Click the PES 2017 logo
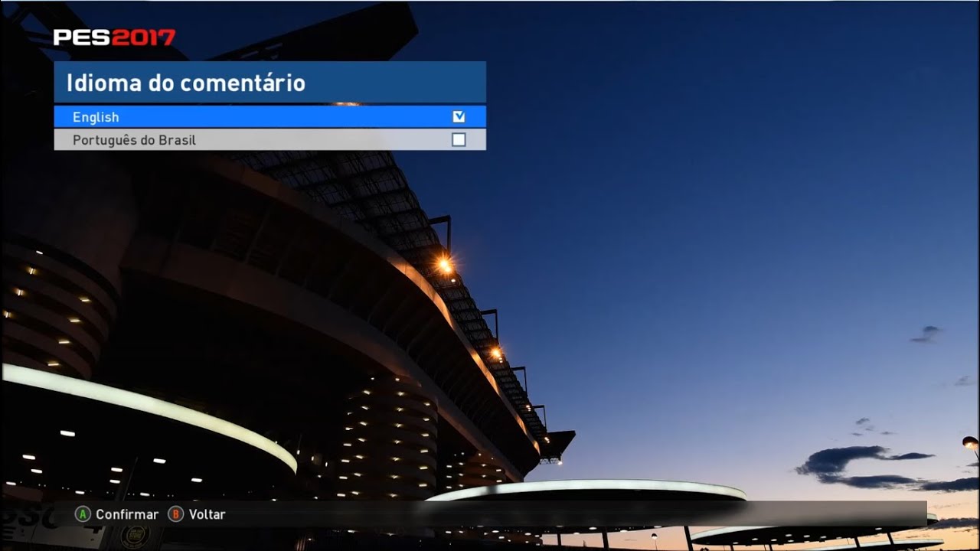 click(114, 37)
